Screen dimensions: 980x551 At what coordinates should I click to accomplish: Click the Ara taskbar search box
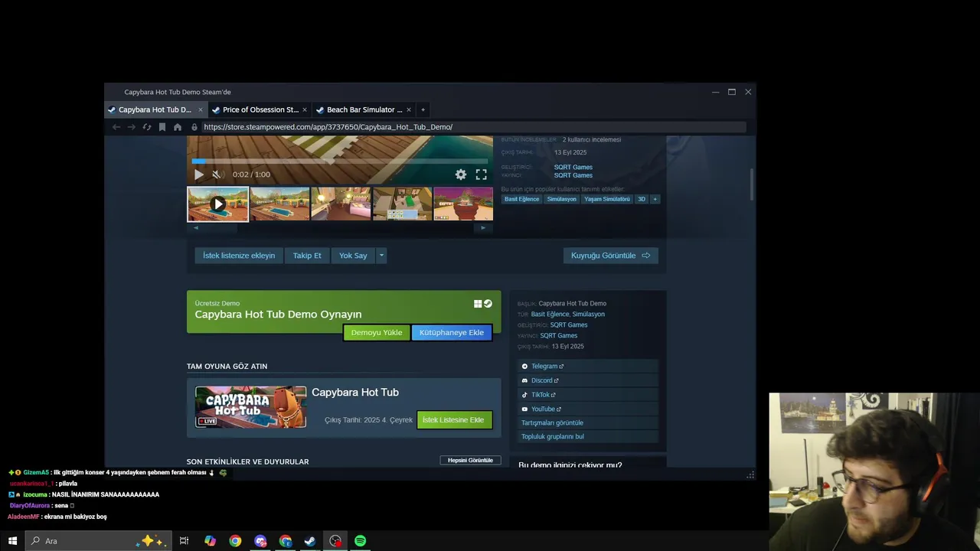99,541
